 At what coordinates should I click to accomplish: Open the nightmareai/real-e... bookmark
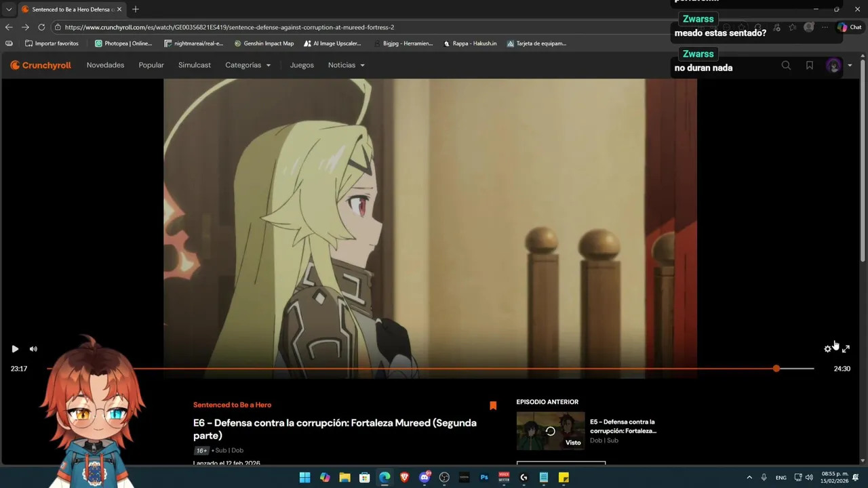[x=194, y=43]
